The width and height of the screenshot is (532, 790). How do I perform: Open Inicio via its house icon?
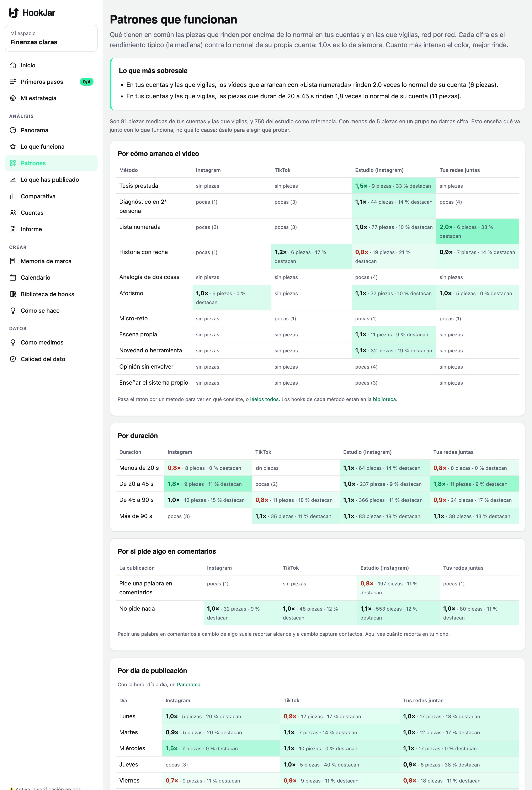point(13,65)
